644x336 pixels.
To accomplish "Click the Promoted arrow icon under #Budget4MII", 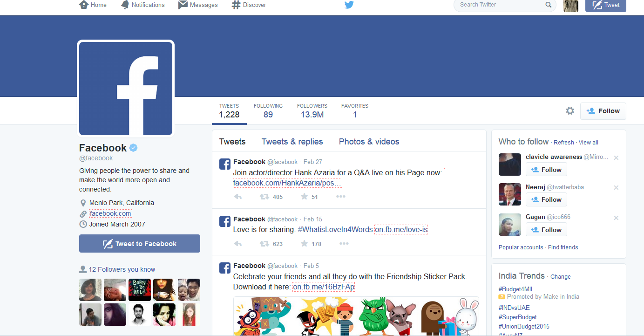I will [x=502, y=297].
